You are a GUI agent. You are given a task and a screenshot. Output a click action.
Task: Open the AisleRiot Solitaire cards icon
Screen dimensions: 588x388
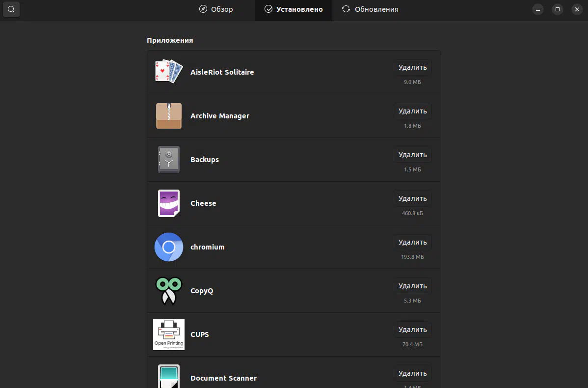(x=168, y=72)
